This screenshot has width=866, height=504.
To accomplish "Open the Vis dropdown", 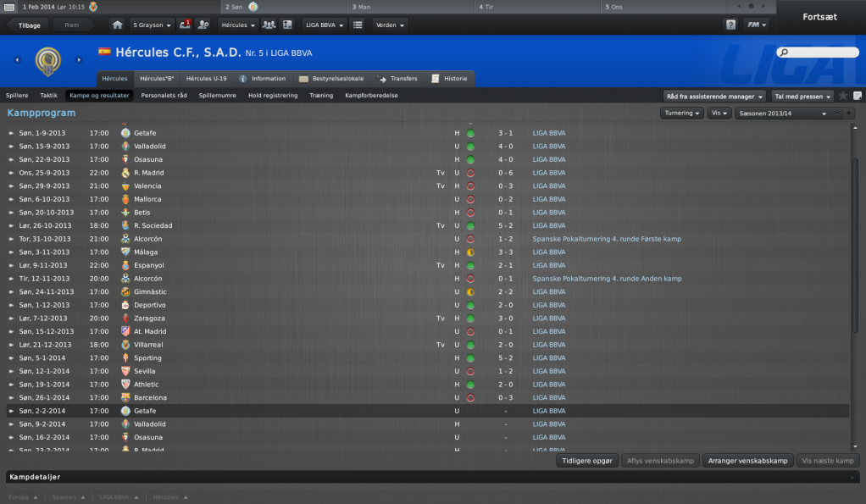I will pos(719,114).
